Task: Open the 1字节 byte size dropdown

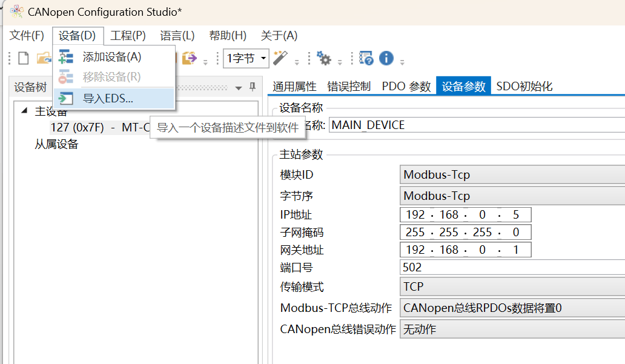Action: (x=246, y=59)
